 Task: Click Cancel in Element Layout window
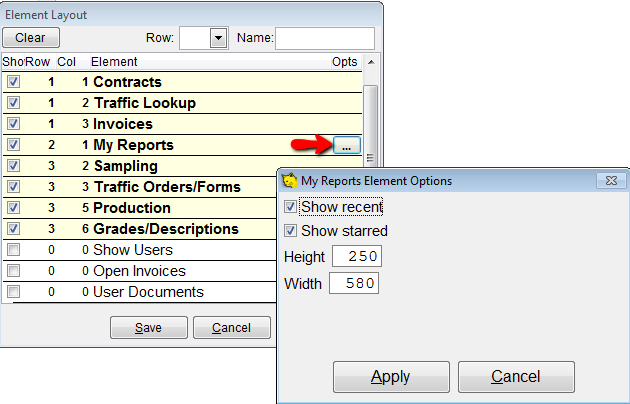coord(232,328)
